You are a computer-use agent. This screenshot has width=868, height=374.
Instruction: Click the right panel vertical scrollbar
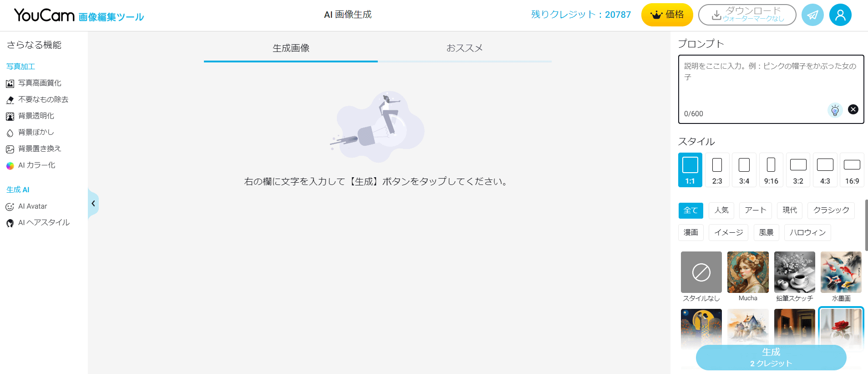pos(866,225)
